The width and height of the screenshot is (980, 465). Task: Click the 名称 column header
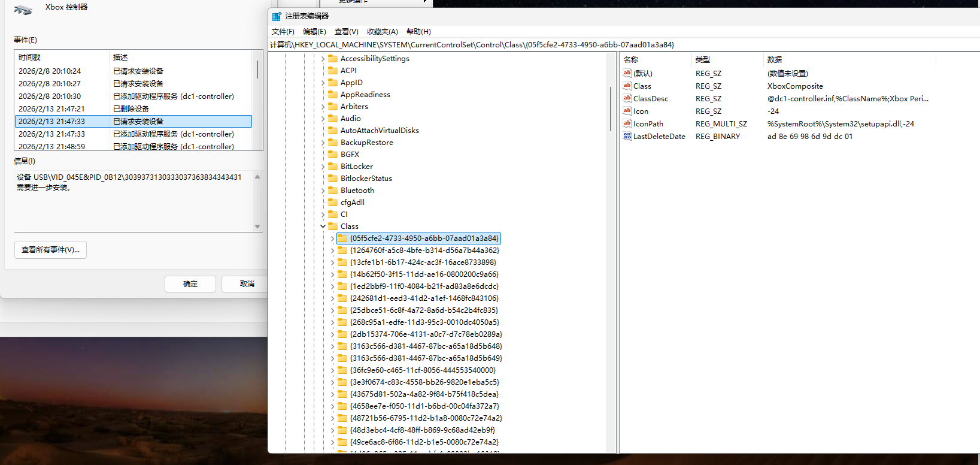(656, 59)
